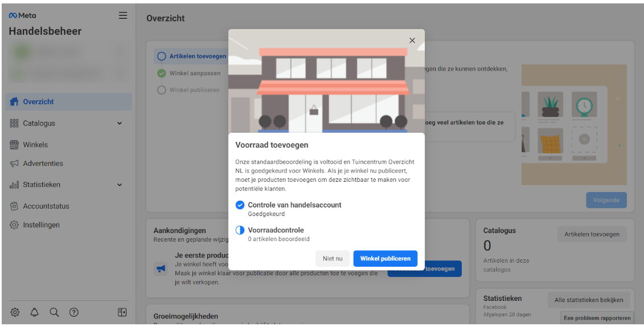The height and width of the screenshot is (326, 644).
Task: Click the Winkel publiceren blue button
Action: click(x=385, y=258)
